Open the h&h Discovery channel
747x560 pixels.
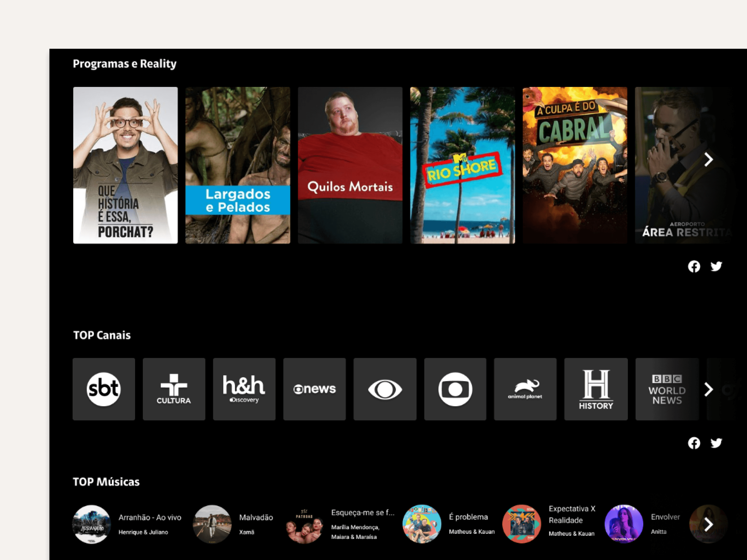pyautogui.click(x=244, y=389)
